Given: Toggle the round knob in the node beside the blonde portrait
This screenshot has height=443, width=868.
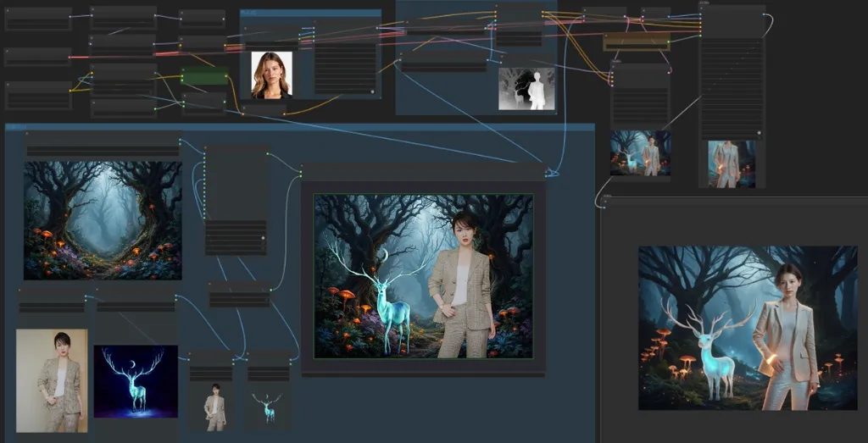Looking at the screenshot, I should [373, 91].
